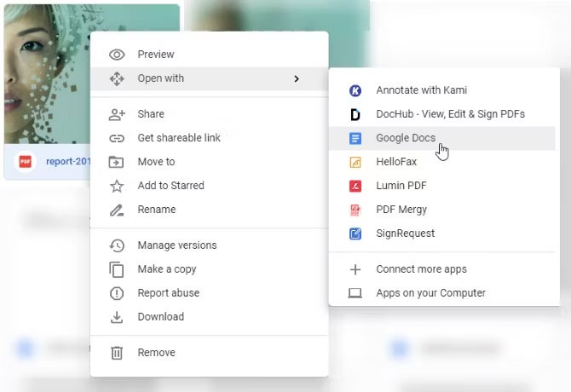Select Remove from the context menu
The height and width of the screenshot is (392, 571).
(210, 353)
